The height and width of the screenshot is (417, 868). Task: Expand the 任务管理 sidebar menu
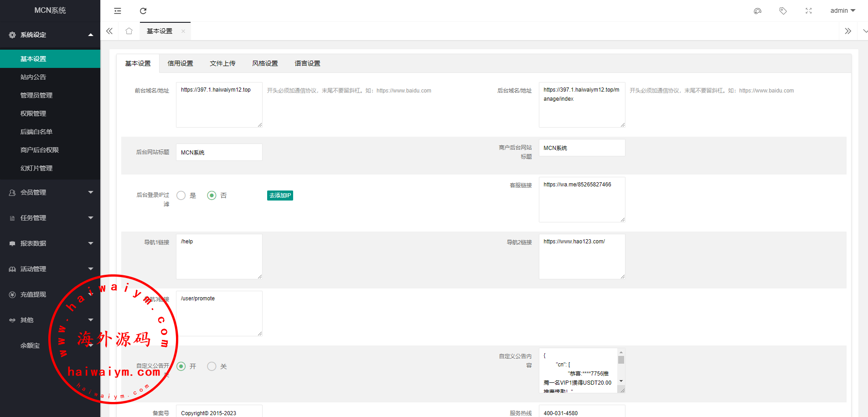click(50, 218)
